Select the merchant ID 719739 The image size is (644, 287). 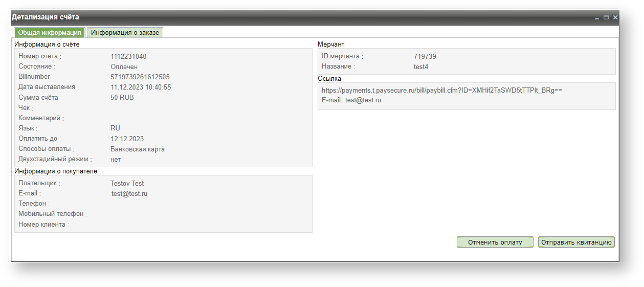[x=425, y=56]
